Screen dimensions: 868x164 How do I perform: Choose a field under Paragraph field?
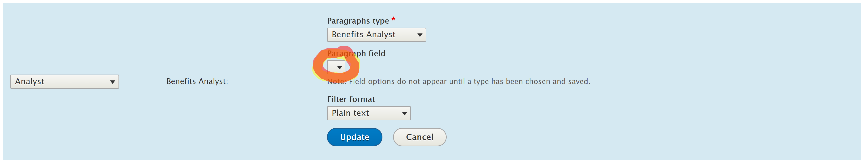click(336, 67)
